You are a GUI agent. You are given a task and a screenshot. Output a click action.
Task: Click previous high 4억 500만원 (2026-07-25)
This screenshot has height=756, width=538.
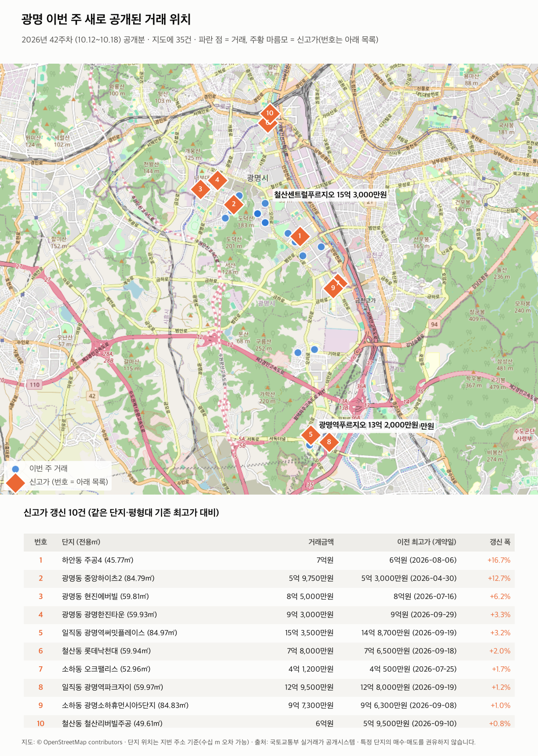point(413,669)
